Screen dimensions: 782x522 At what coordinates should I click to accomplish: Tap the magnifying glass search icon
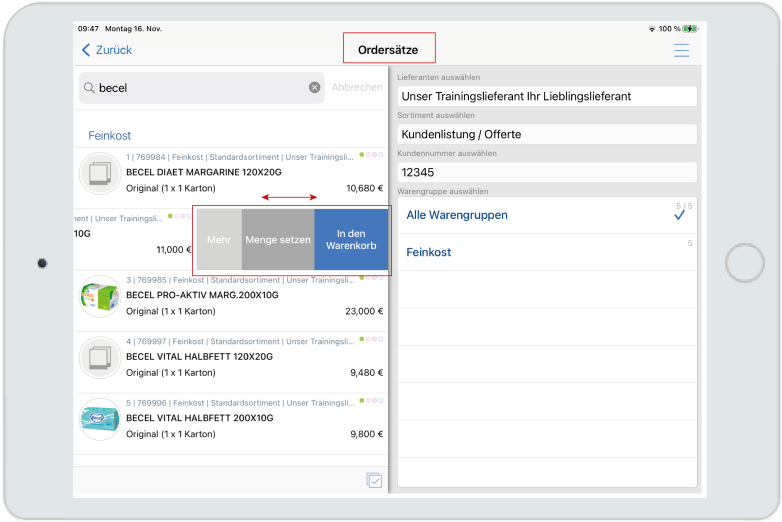point(89,88)
